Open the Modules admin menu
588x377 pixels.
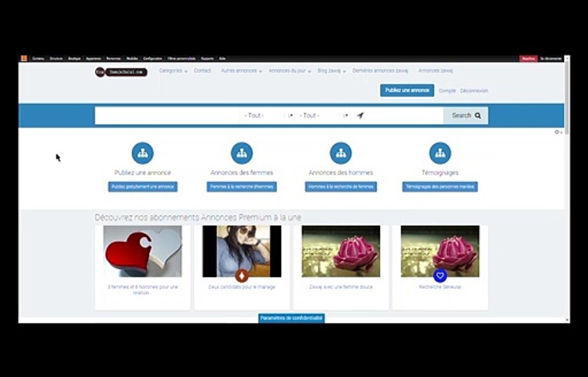131,59
